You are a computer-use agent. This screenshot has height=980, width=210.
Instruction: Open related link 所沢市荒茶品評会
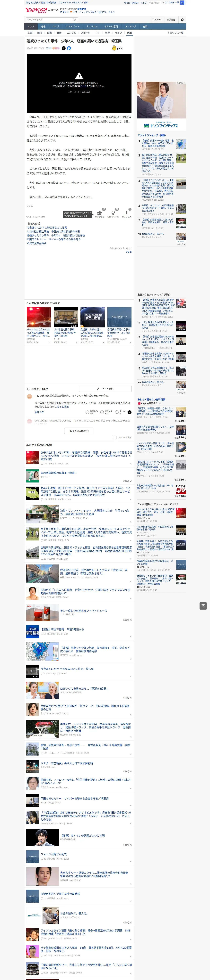(37, 244)
